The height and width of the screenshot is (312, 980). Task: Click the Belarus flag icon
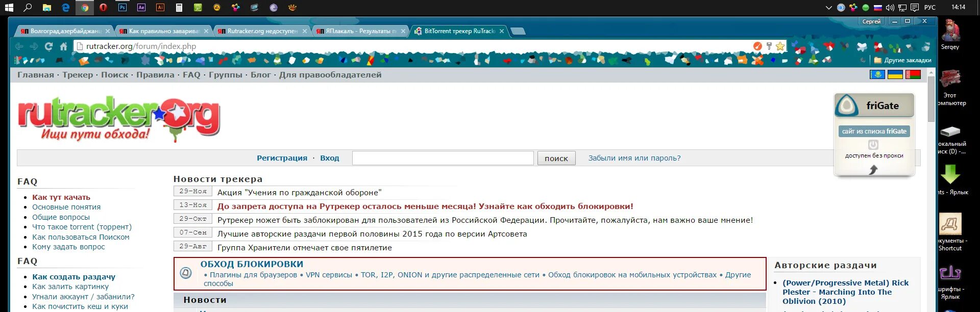point(913,75)
